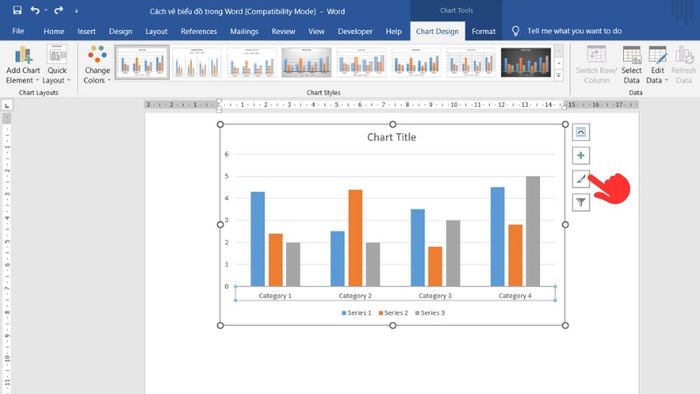Select the Series 2 legend entry
This screenshot has width=700, height=394.
[x=393, y=313]
